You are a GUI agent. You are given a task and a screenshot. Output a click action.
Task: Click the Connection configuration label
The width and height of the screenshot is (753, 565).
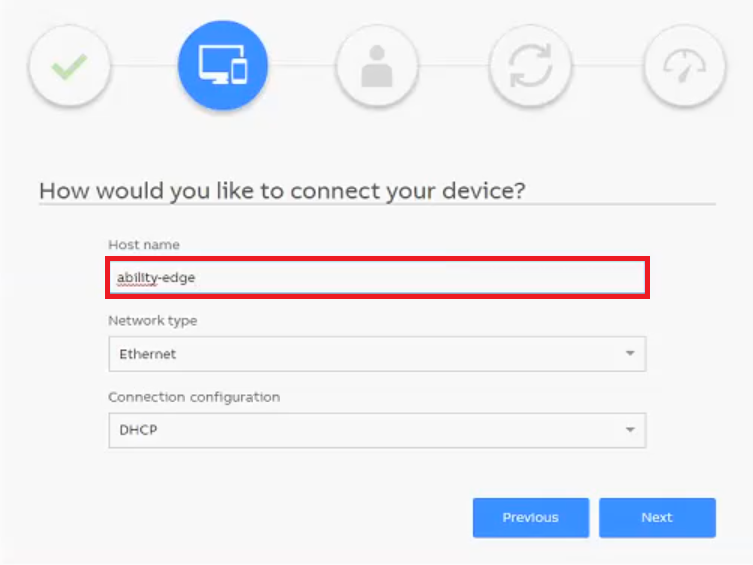tap(194, 397)
